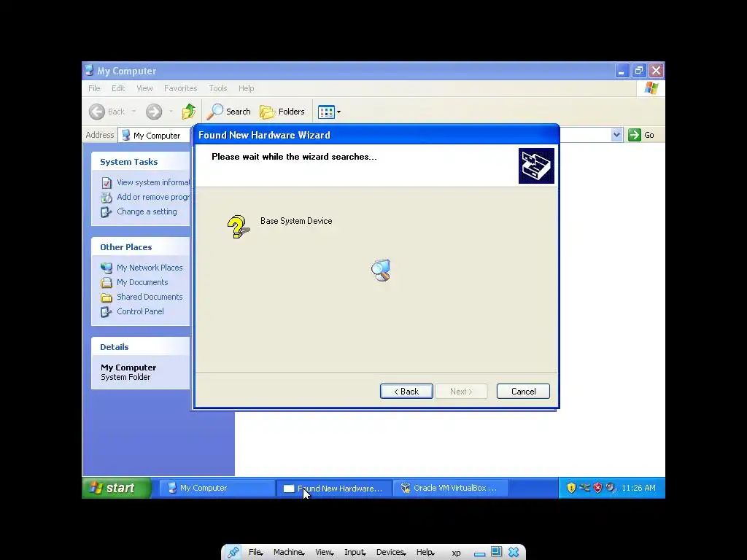
Task: Click the network connection tray icon
Action: tap(584, 488)
